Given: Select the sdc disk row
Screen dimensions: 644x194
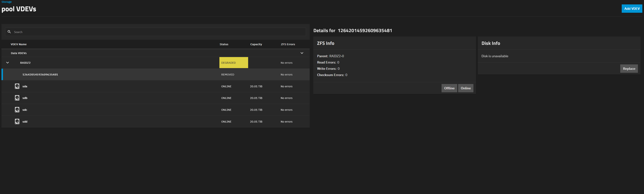Looking at the screenshot, I should [x=155, y=110].
